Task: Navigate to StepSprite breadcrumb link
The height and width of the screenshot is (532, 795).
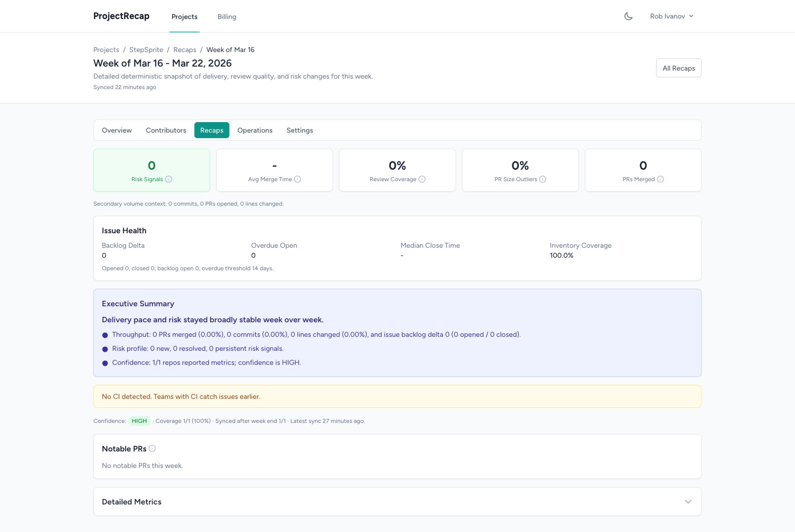Action: [146, 50]
